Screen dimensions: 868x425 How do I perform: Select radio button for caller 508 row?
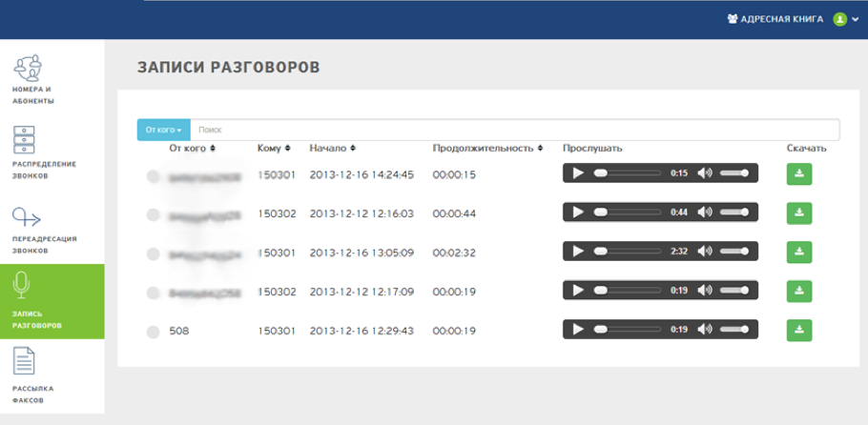pos(153,332)
